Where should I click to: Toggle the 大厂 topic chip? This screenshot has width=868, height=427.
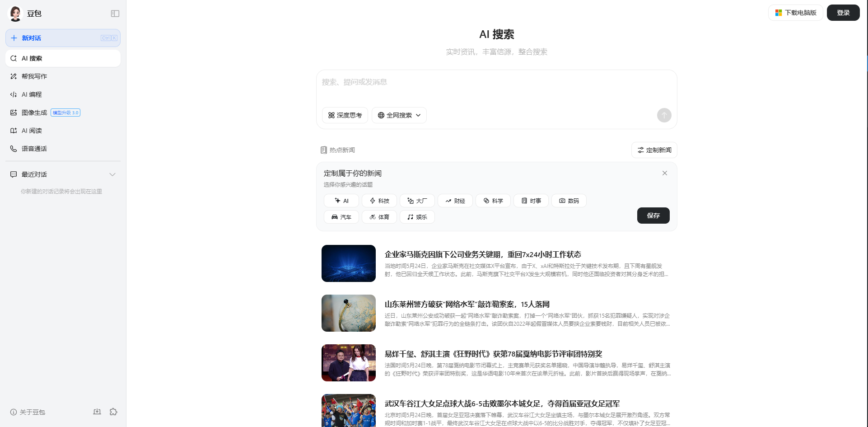click(417, 201)
